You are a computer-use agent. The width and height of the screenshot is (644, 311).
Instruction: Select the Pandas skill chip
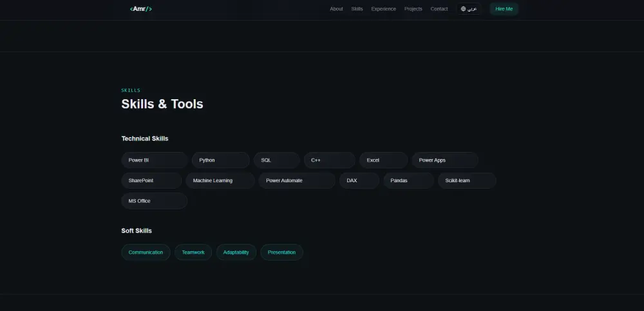point(409,180)
